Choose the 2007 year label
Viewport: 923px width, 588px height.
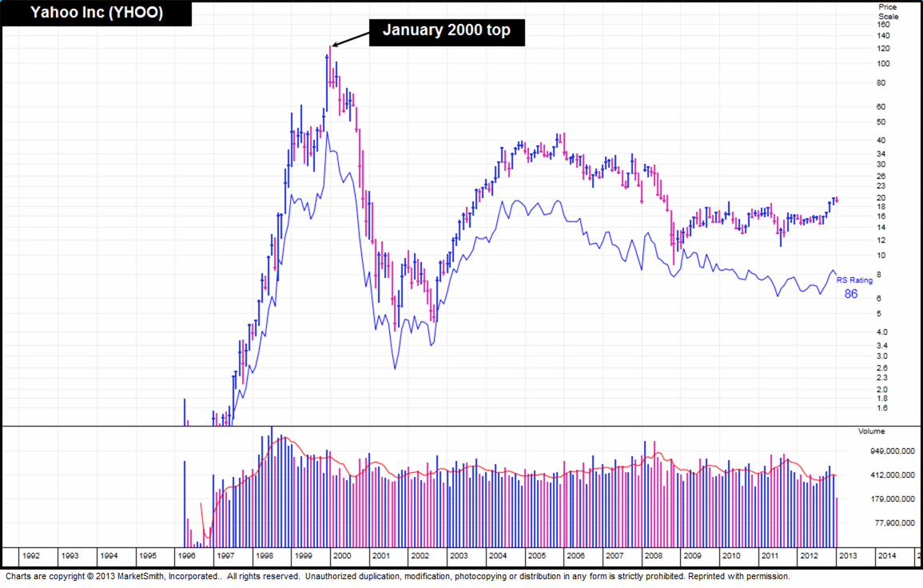click(x=615, y=555)
